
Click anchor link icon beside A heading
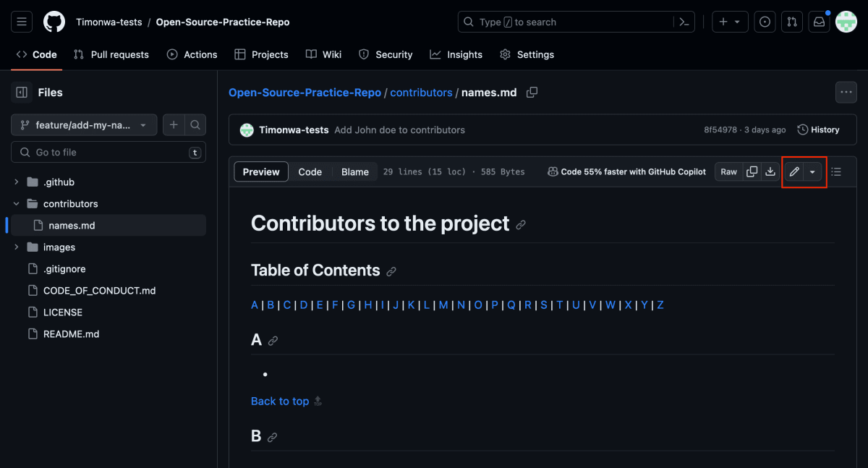(x=273, y=341)
